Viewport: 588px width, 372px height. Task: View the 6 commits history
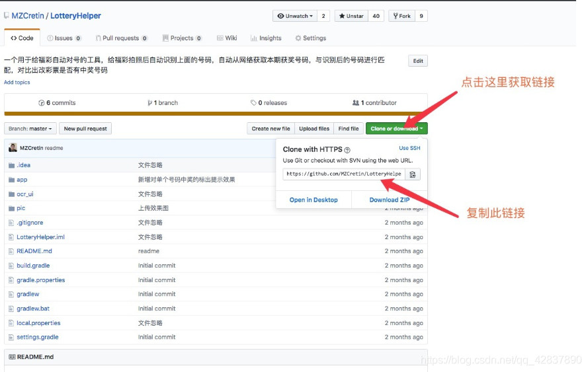(x=57, y=103)
